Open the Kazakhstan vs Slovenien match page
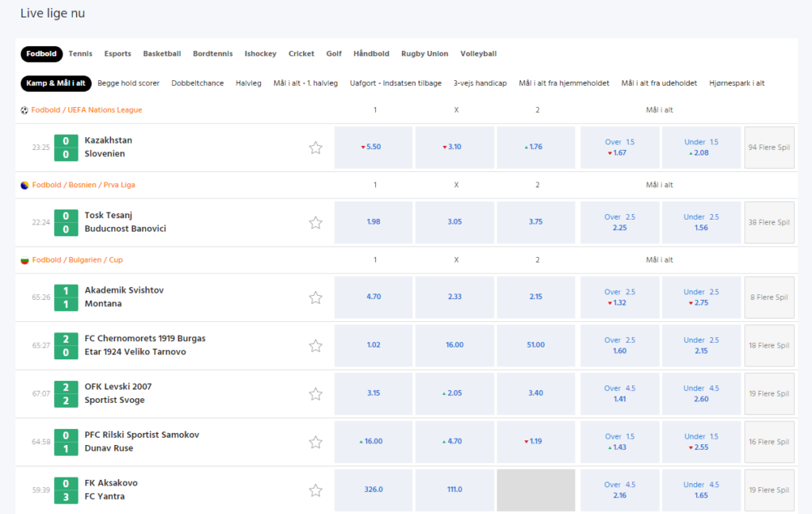The height and width of the screenshot is (514, 812). tap(108, 148)
